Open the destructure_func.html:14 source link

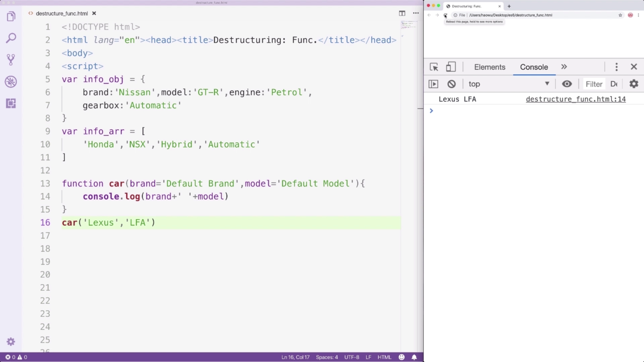pyautogui.click(x=576, y=99)
